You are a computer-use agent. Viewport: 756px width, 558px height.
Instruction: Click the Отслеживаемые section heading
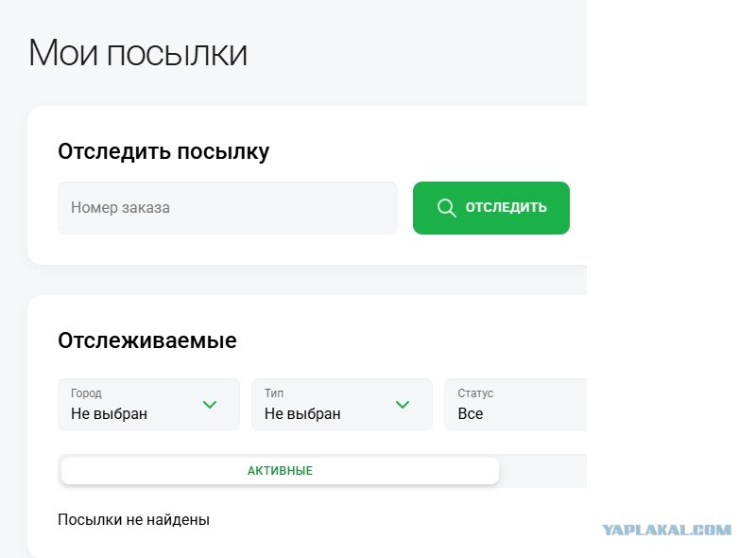click(147, 340)
